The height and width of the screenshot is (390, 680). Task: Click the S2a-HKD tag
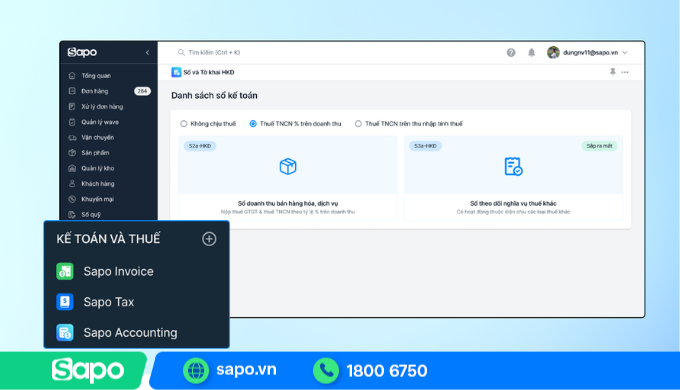pos(200,146)
